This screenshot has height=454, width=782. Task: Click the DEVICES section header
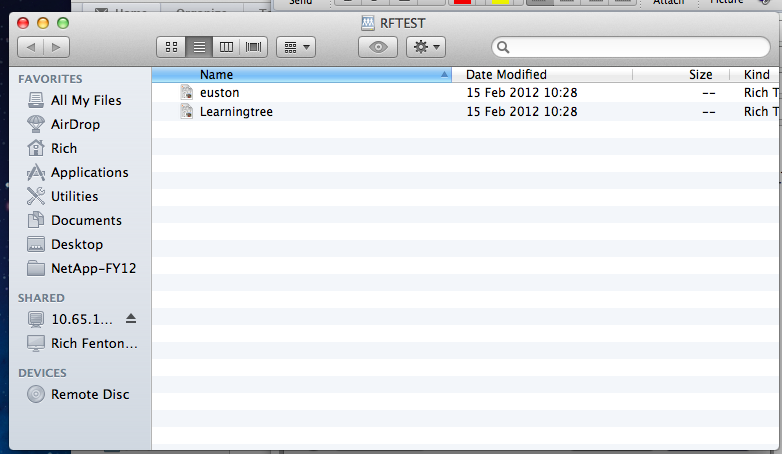(x=42, y=373)
